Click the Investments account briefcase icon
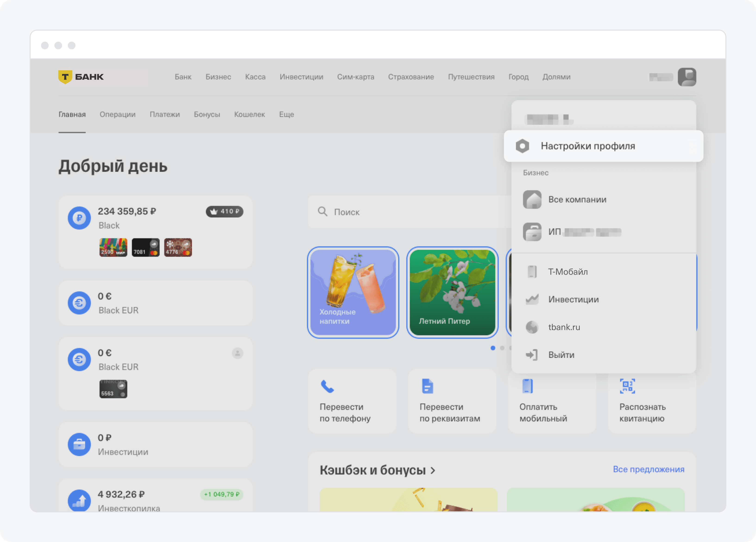The width and height of the screenshot is (756, 542). point(79,445)
